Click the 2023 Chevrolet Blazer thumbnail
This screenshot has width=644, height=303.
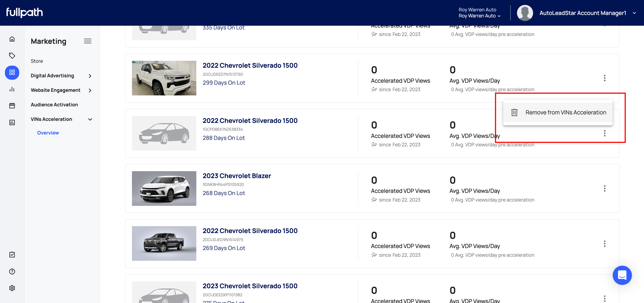pyautogui.click(x=164, y=188)
